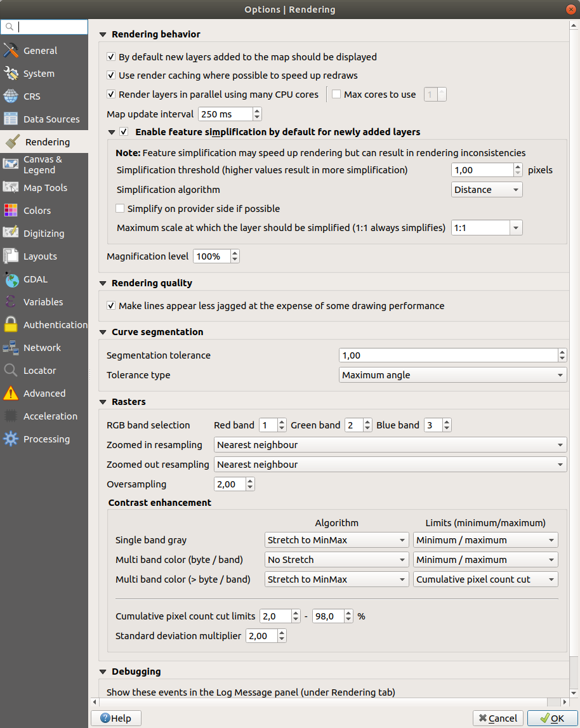Viewport: 580px width, 728px height.
Task: Increase the Oversampling value with the stepper
Action: 250,480
